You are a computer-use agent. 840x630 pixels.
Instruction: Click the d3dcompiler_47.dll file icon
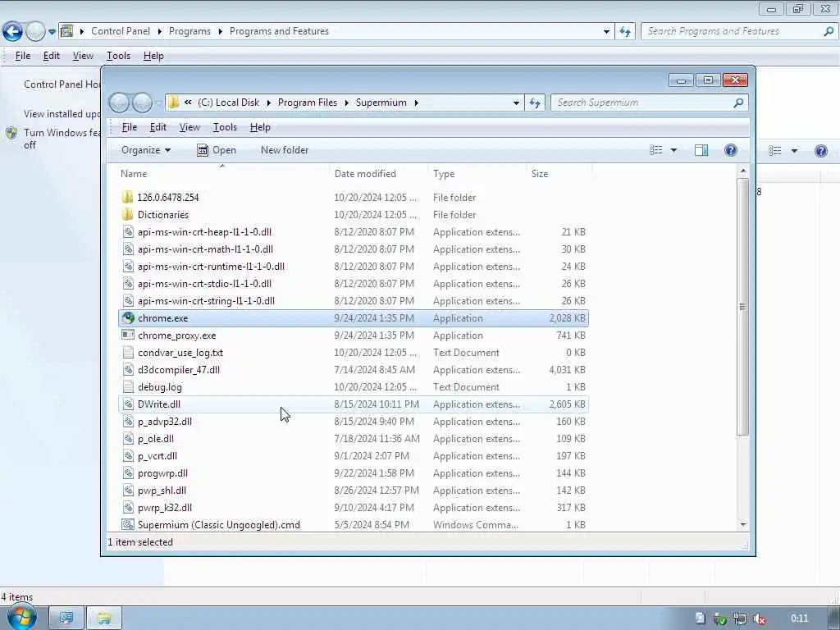(128, 370)
